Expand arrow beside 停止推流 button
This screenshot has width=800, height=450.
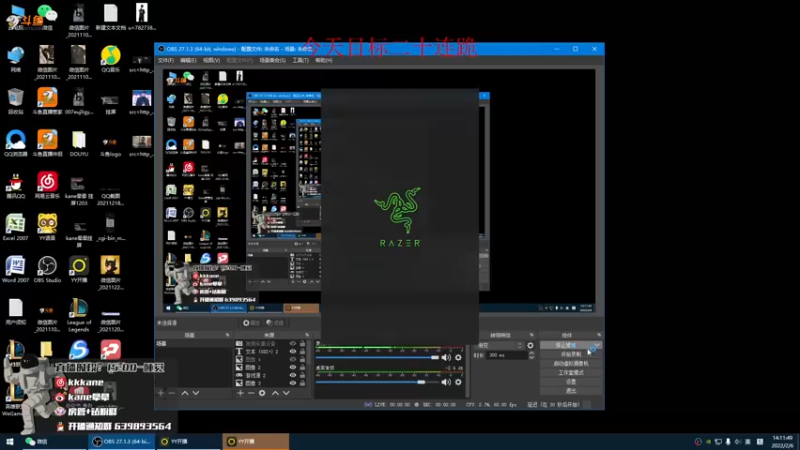[597, 345]
